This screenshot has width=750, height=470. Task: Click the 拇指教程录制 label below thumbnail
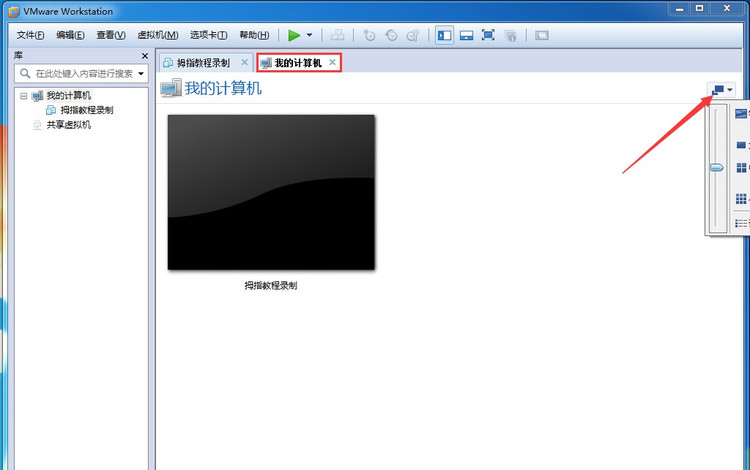click(x=271, y=285)
